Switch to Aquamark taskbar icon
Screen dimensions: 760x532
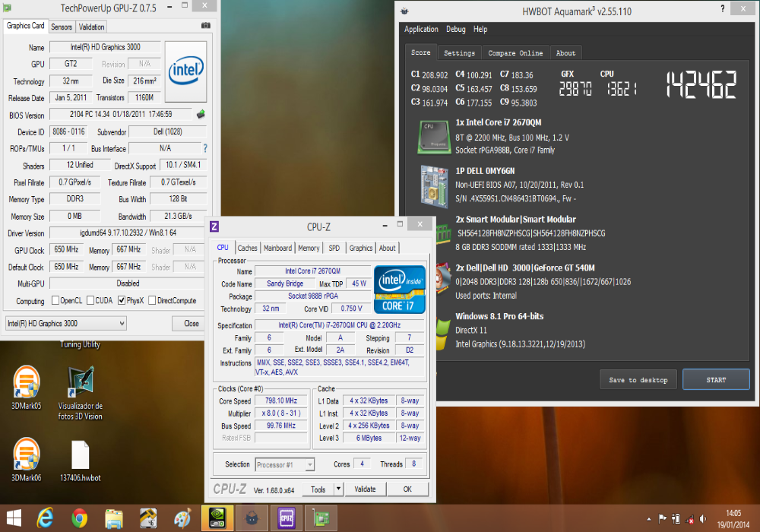[x=252, y=518]
